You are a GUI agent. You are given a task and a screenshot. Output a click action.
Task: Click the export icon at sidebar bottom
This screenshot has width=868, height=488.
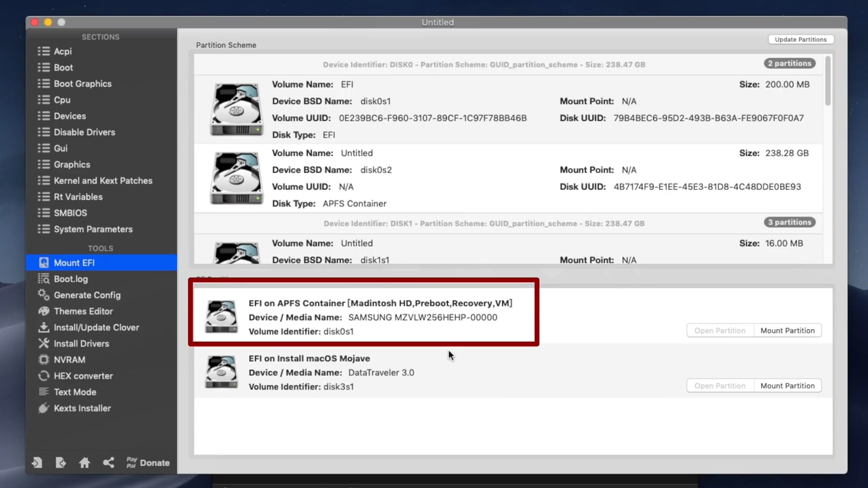(x=61, y=462)
